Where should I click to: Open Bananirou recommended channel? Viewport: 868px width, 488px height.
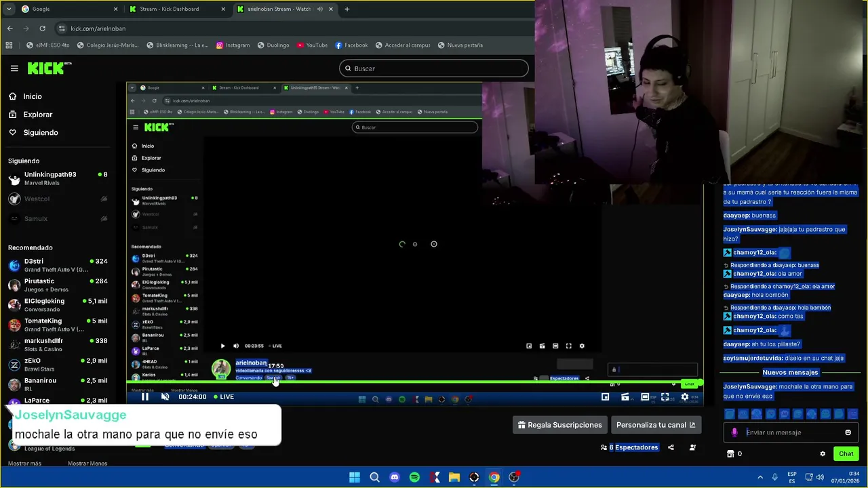pyautogui.click(x=58, y=384)
